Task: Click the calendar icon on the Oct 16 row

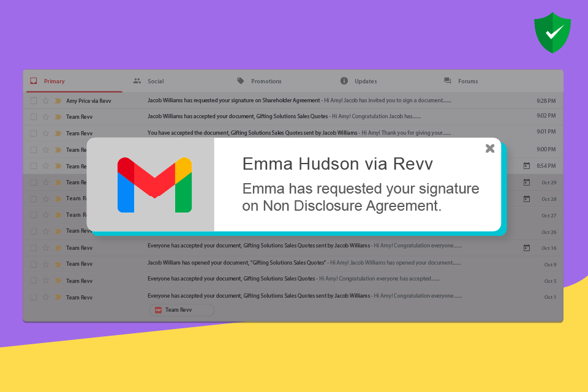Action: click(527, 248)
